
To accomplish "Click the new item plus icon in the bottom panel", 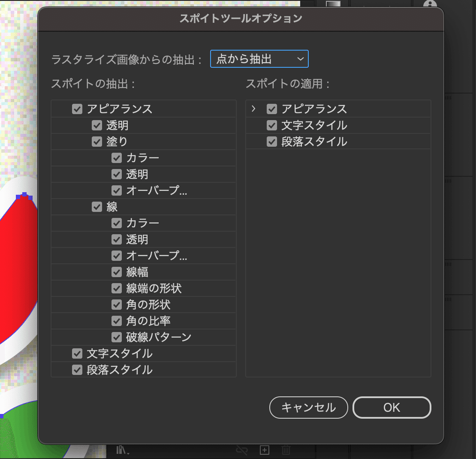I will 265,450.
